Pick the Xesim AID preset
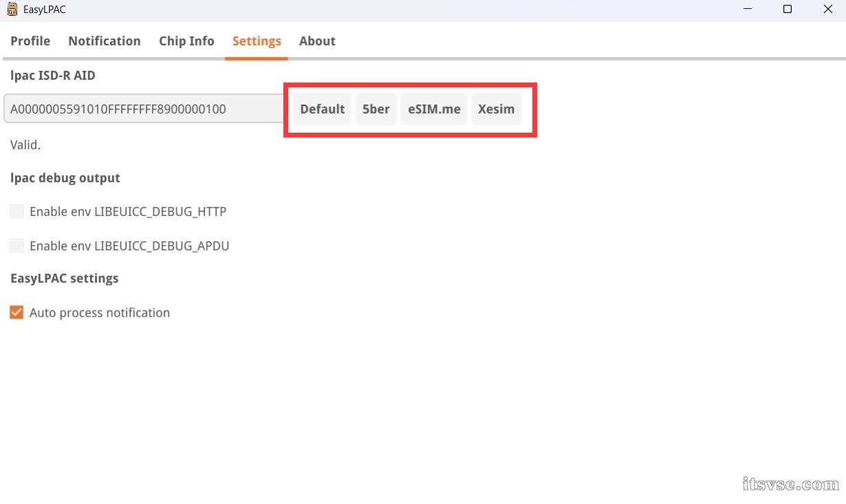Image resolution: width=846 pixels, height=504 pixels. click(496, 109)
